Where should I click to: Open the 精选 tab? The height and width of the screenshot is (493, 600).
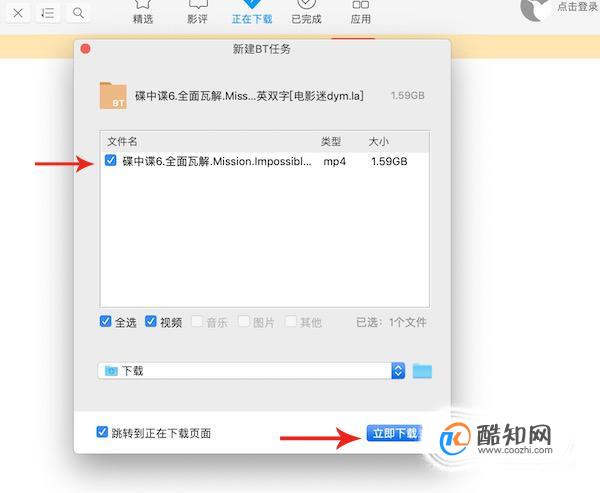[x=143, y=12]
